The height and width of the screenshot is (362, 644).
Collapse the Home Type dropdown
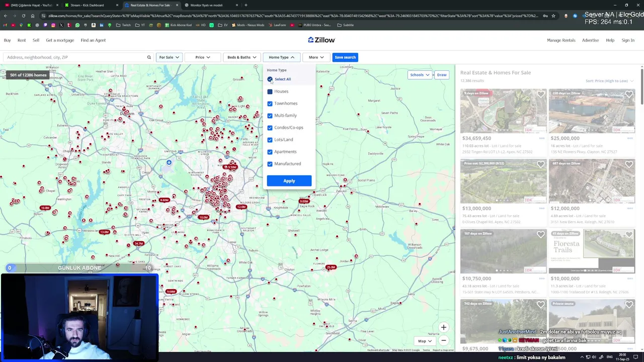coord(281,57)
